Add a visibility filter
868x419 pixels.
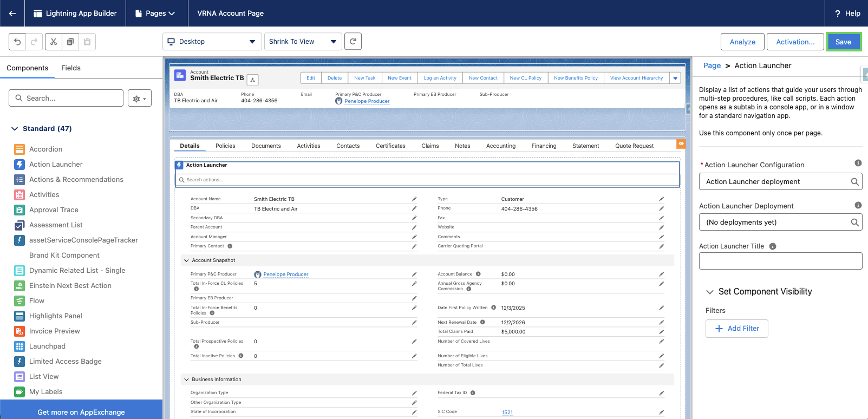[736, 329]
